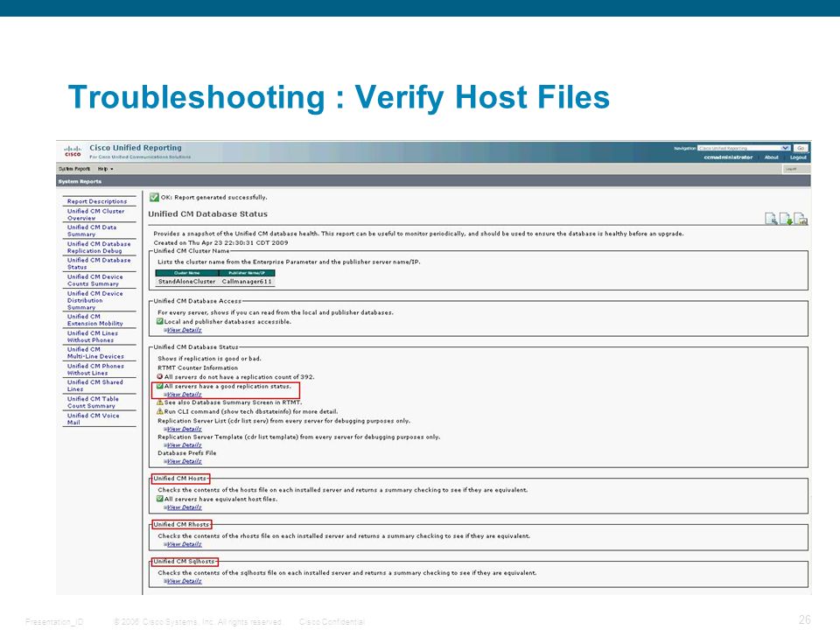Screen dimensions: 840x630
Task: Open Unified CM Lines Without Phones report
Action: click(x=92, y=336)
